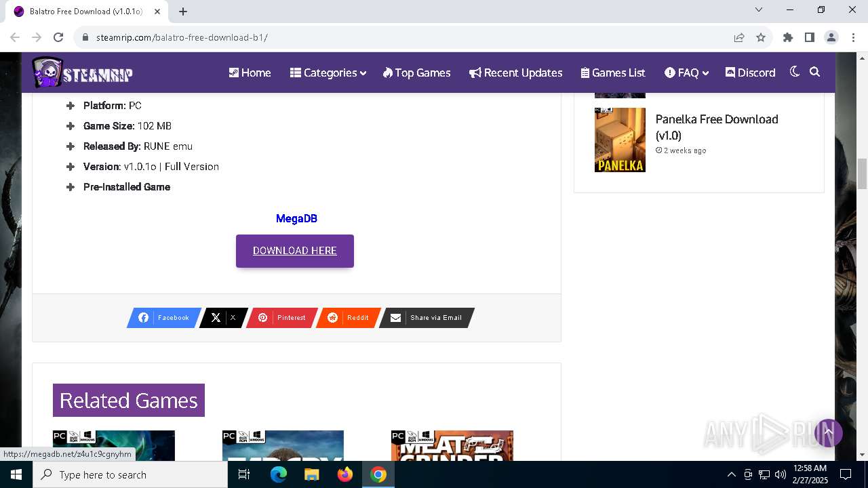Viewport: 868px width, 488px height.
Task: Click the 'Platform: PC' text
Action: (113, 106)
